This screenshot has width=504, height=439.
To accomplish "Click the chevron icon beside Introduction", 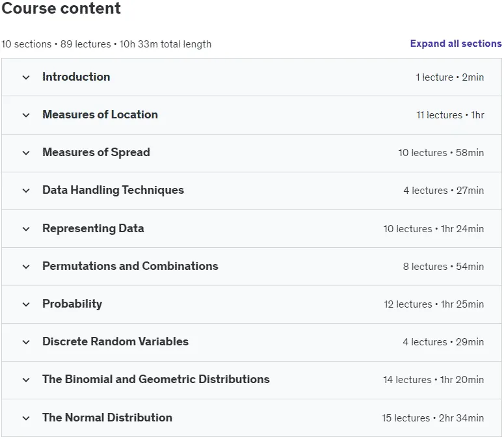I will (26, 77).
